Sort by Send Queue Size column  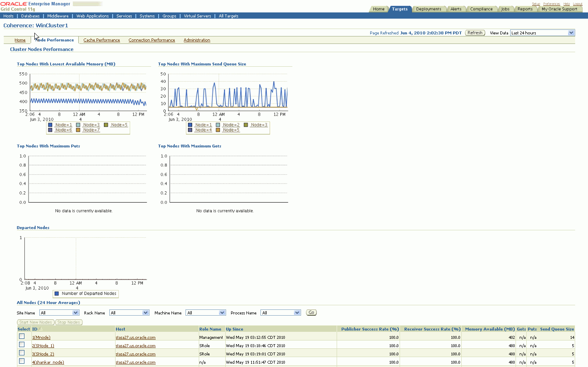click(557, 329)
